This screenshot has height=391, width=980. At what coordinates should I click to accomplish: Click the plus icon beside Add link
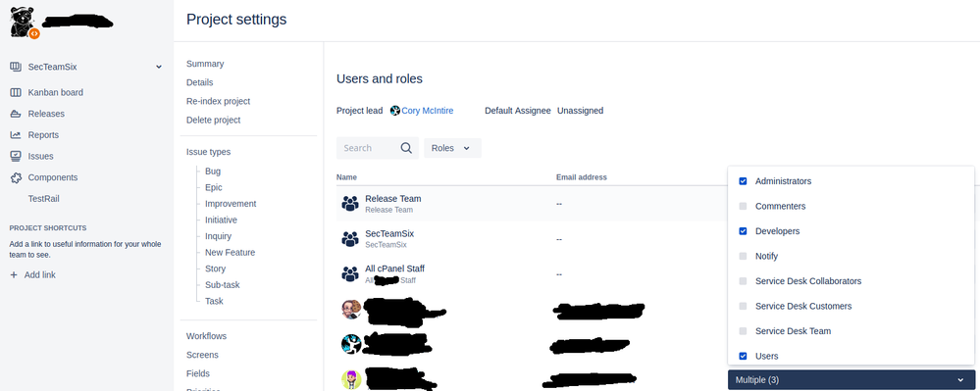tap(14, 274)
